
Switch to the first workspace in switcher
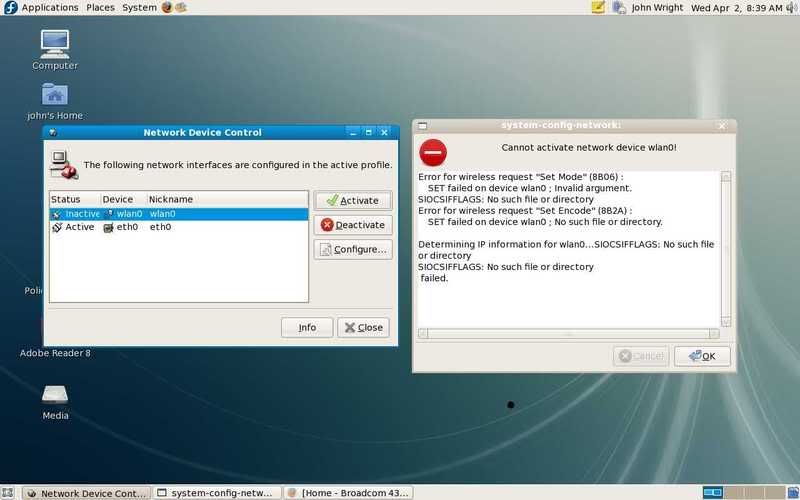point(712,492)
